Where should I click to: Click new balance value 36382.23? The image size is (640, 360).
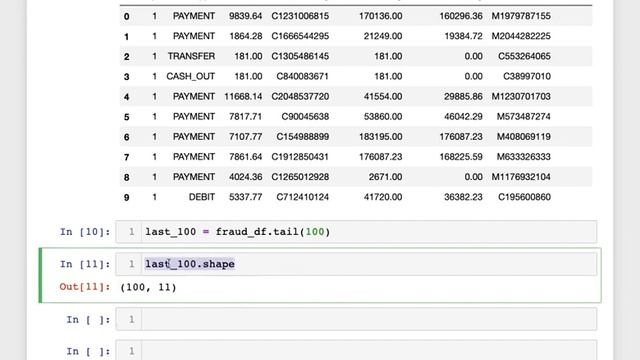click(x=463, y=197)
